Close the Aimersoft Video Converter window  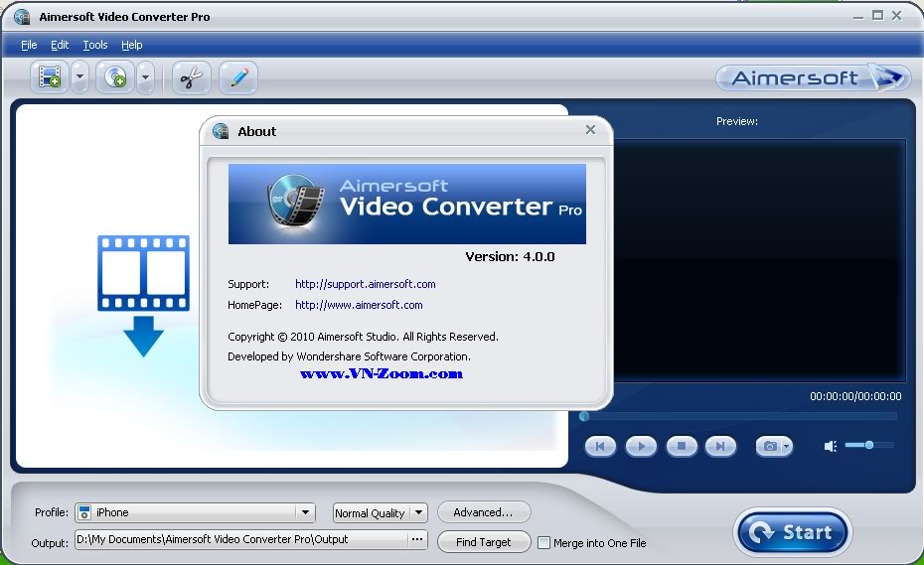point(897,15)
